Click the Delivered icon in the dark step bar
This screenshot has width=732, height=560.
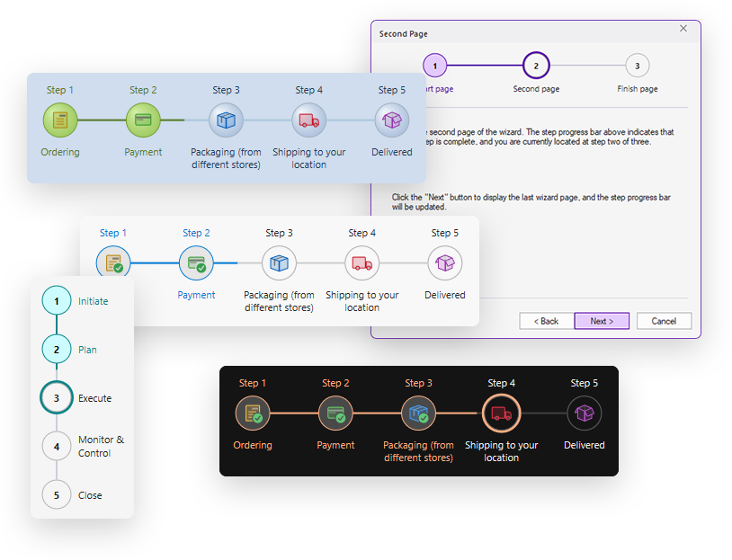coord(584,413)
